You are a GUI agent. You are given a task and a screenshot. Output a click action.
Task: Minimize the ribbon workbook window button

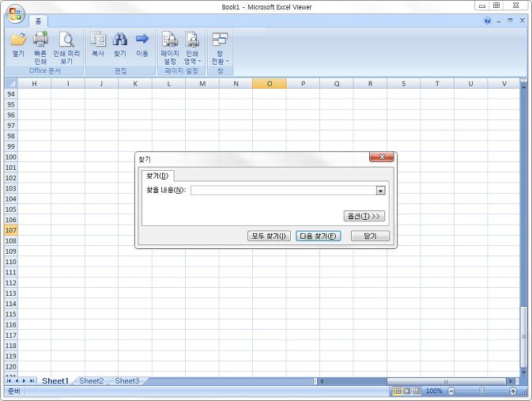tap(499, 21)
